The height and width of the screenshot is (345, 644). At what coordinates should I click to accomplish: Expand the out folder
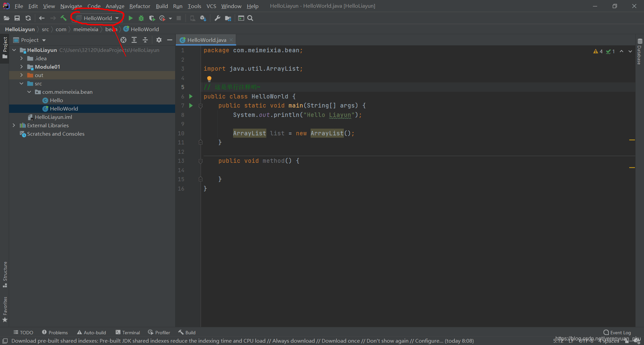[21, 75]
